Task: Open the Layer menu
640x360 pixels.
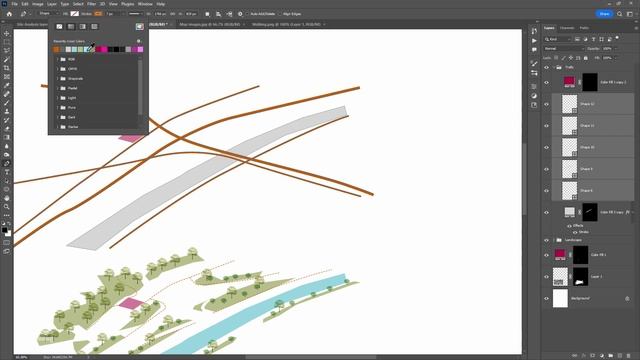Action: [x=52, y=4]
